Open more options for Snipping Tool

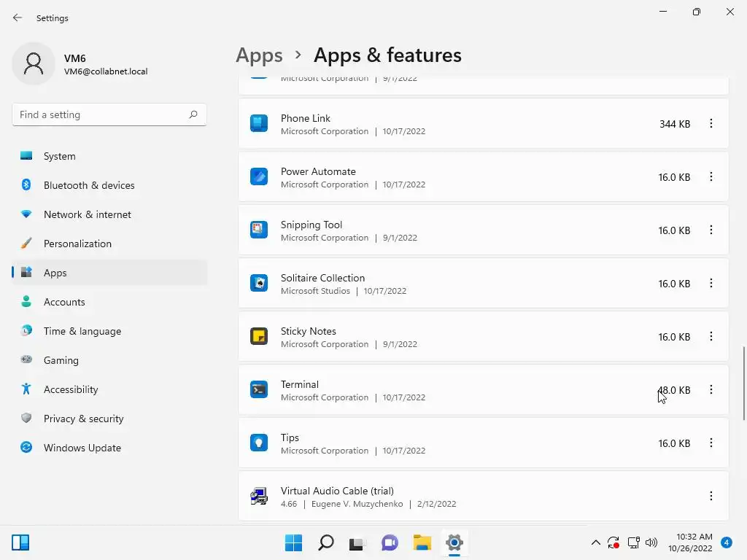coord(711,230)
